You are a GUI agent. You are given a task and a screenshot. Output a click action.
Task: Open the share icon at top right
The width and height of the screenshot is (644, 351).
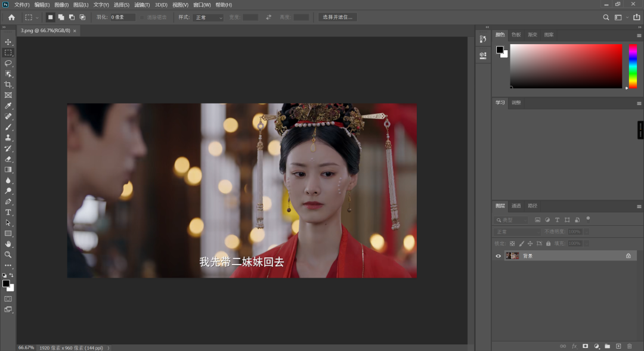637,17
